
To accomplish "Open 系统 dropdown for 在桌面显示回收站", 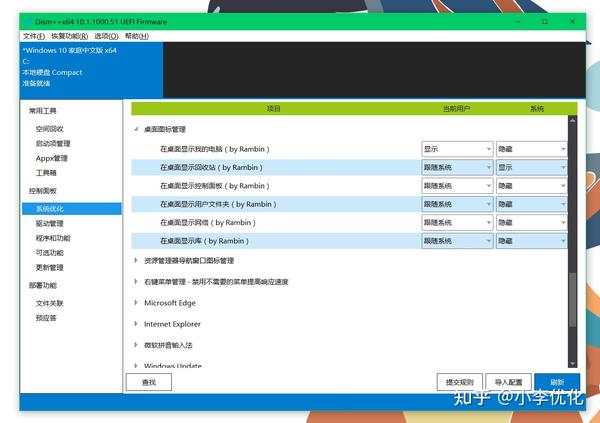I will pos(532,167).
